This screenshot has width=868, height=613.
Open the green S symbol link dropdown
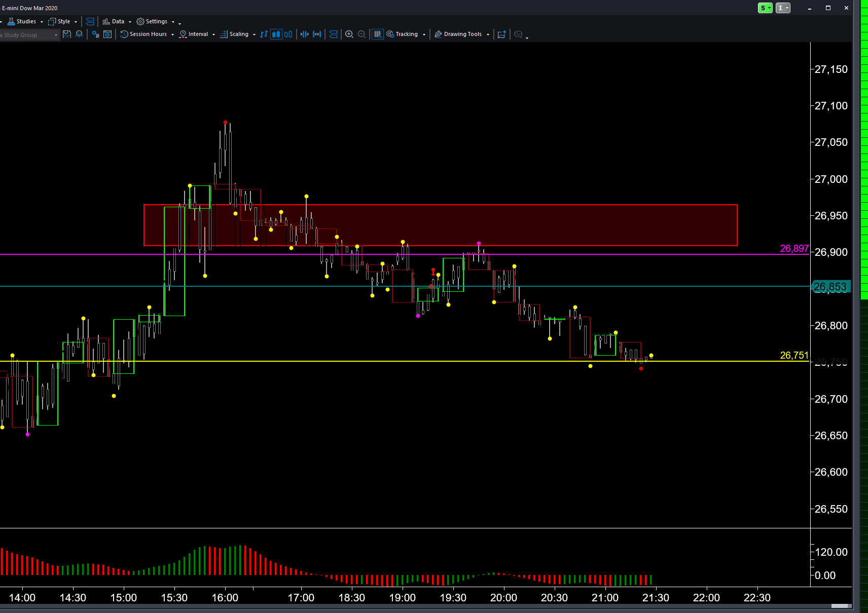tap(765, 8)
